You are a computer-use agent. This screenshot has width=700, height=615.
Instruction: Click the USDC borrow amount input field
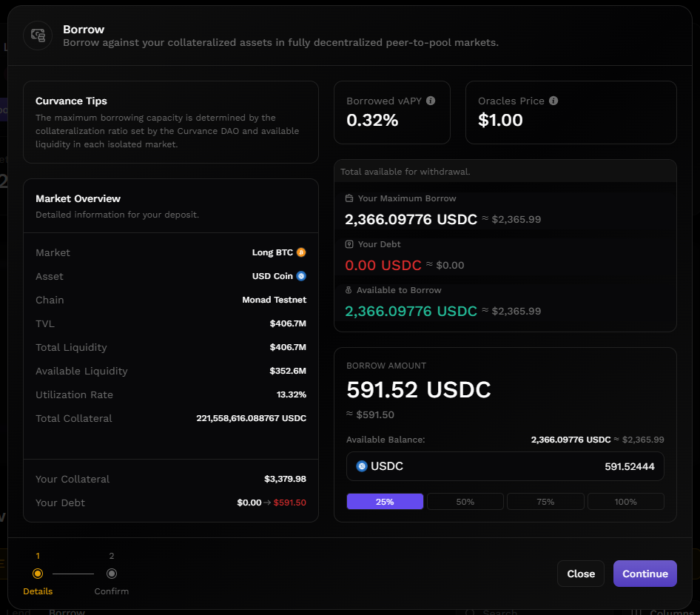tap(518, 466)
